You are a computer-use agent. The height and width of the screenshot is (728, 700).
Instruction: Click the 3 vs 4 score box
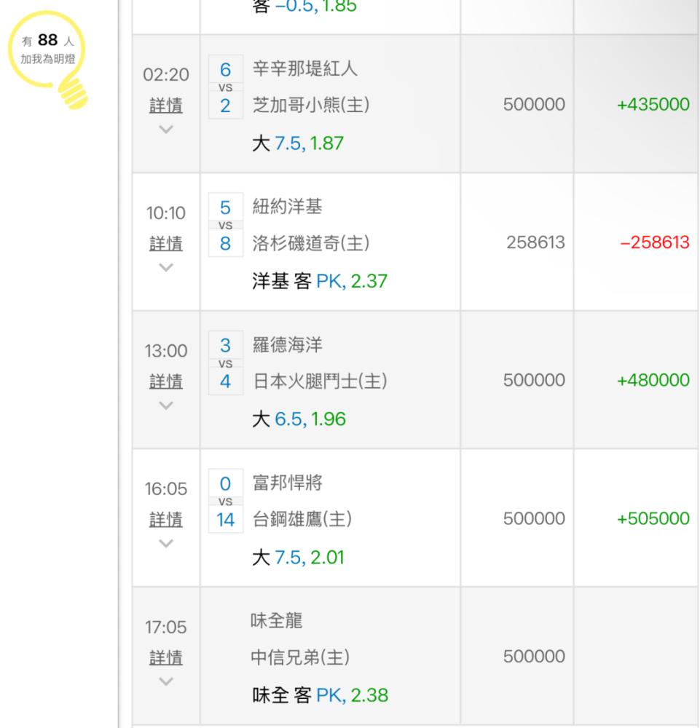225,364
